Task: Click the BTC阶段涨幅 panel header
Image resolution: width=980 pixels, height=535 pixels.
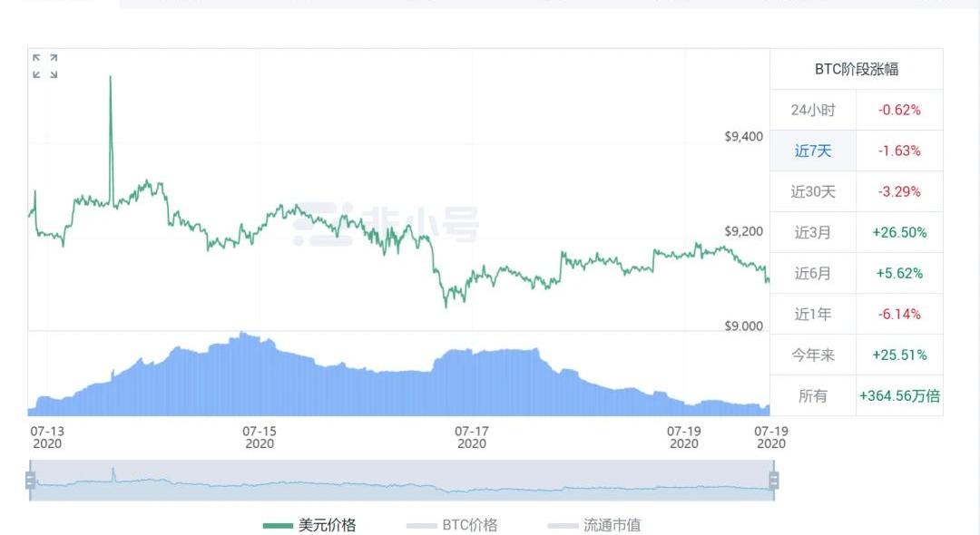Action: point(856,69)
